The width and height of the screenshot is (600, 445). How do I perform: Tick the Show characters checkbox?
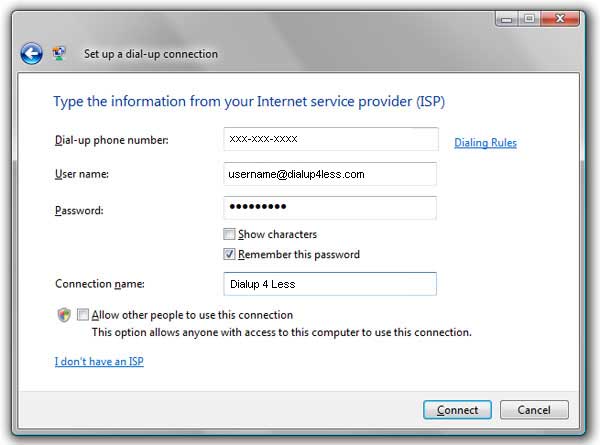click(x=229, y=234)
